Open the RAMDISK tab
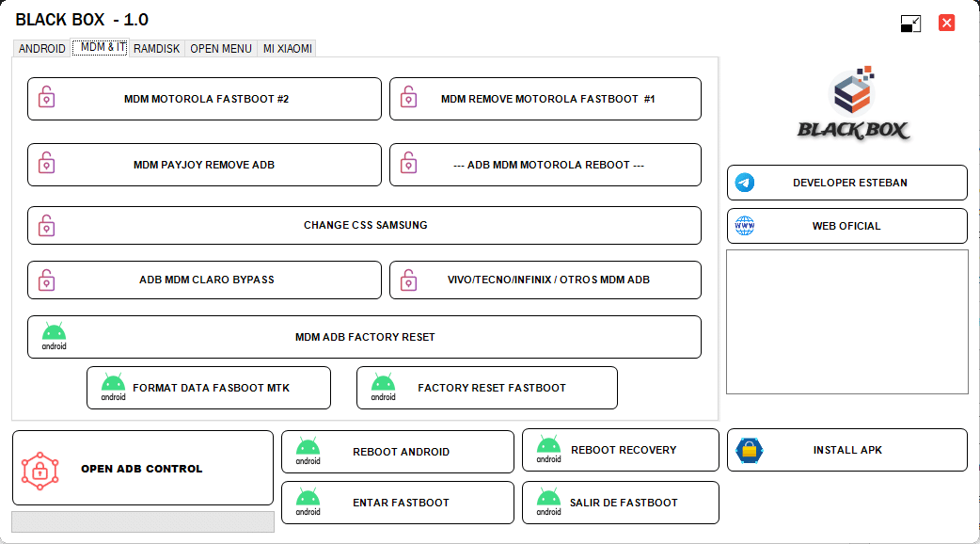Screen dimensions: 980x544 tap(156, 48)
